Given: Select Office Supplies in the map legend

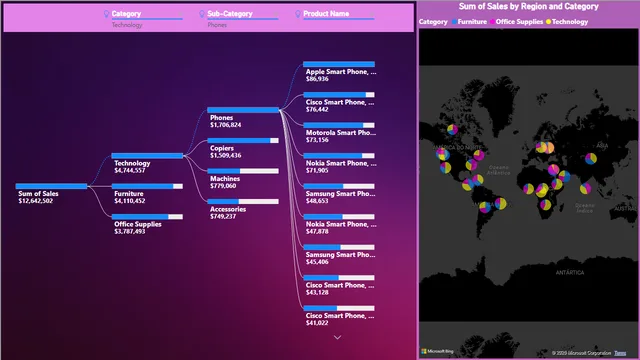Looking at the screenshot, I should tap(516, 22).
